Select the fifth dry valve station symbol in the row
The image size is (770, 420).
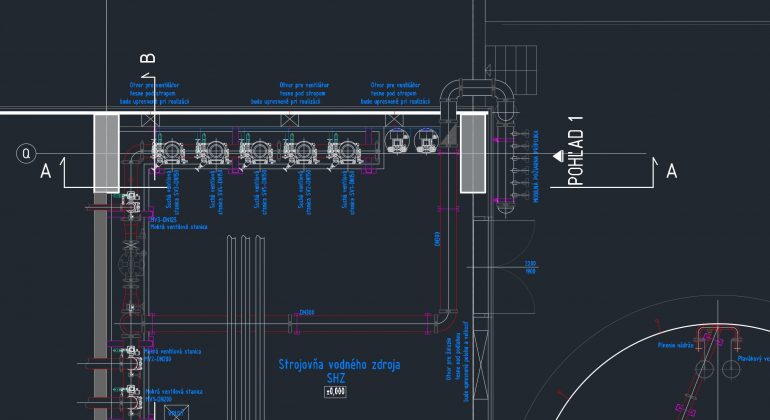(x=341, y=153)
